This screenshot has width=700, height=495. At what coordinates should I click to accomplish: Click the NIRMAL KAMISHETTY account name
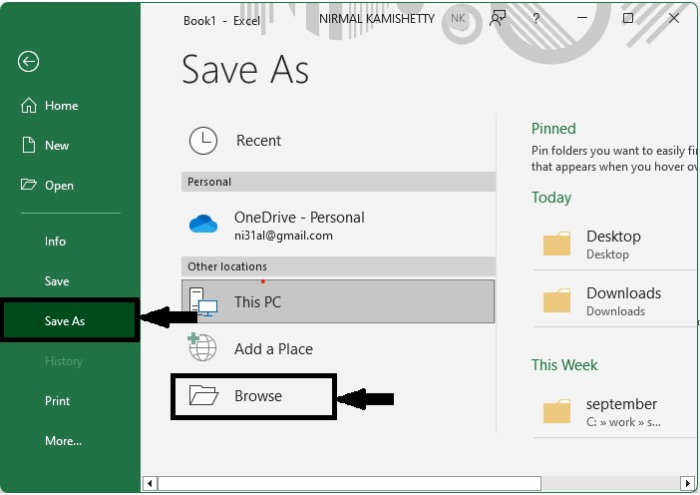tap(377, 19)
